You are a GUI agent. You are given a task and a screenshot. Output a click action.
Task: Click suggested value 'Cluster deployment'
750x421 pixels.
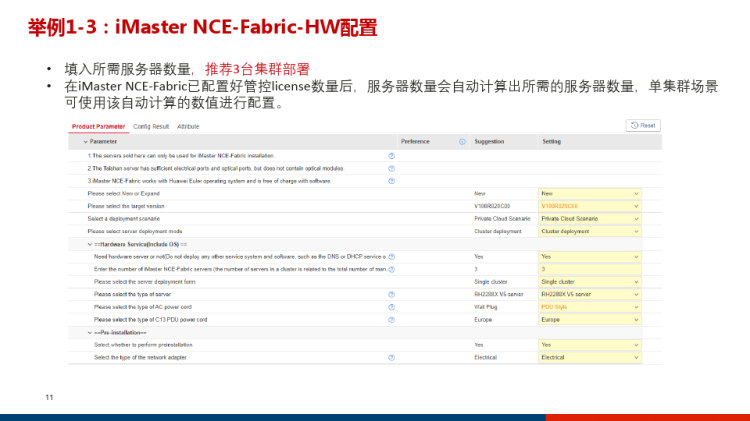tap(498, 231)
